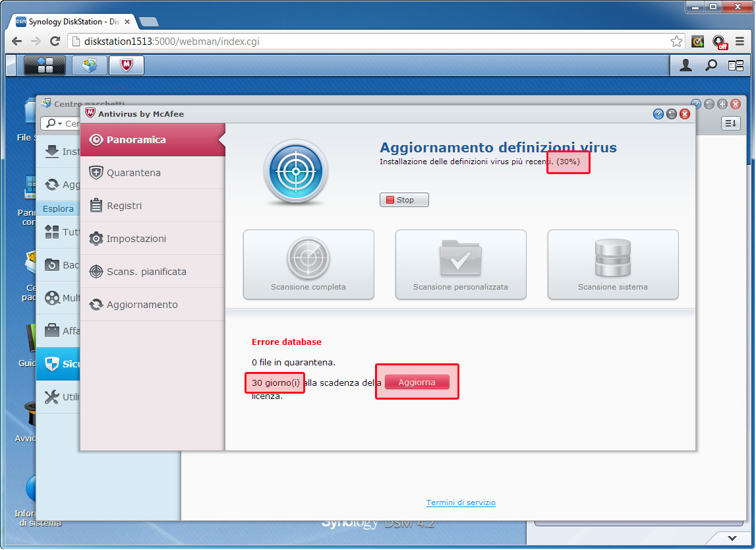The height and width of the screenshot is (550, 756).
Task: Close the Antivirus by McAfee window
Action: (x=685, y=114)
